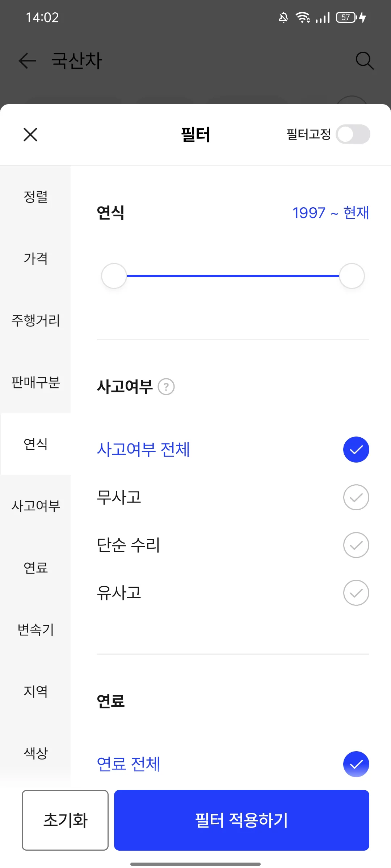Open the 정렬 sidebar tab
This screenshot has width=391, height=868.
[35, 197]
